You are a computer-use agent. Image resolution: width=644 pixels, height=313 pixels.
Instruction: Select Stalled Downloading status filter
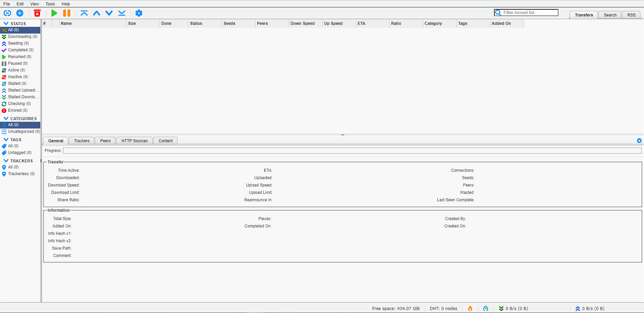tap(20, 97)
